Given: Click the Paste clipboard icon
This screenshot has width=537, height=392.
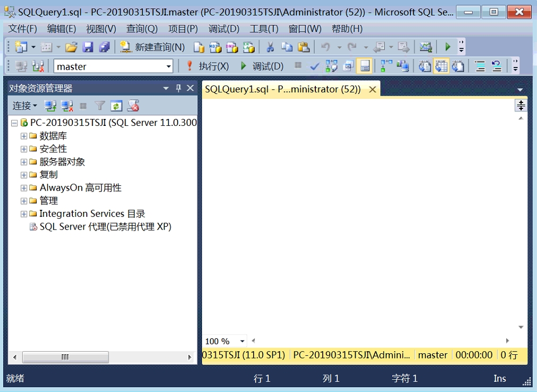Looking at the screenshot, I should (x=303, y=47).
